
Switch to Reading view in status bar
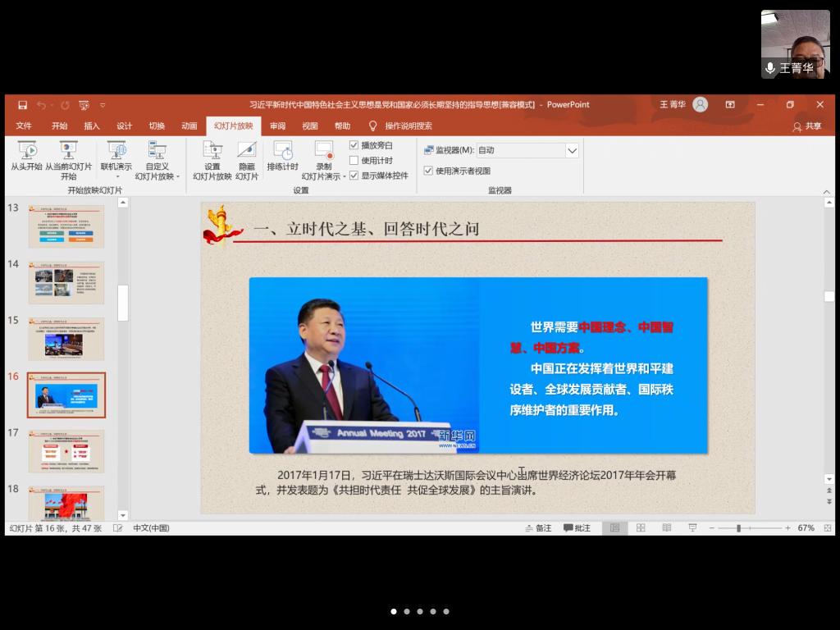click(667, 528)
